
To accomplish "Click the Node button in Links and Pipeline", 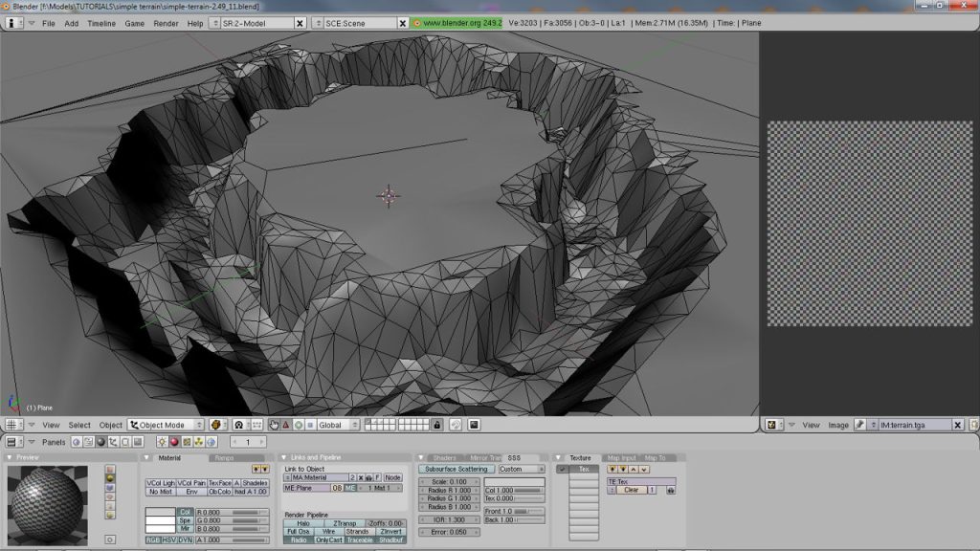I will click(x=392, y=478).
